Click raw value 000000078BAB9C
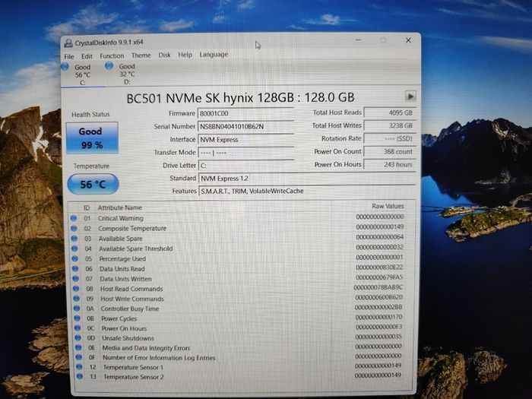532x399 pixels. pos(378,287)
